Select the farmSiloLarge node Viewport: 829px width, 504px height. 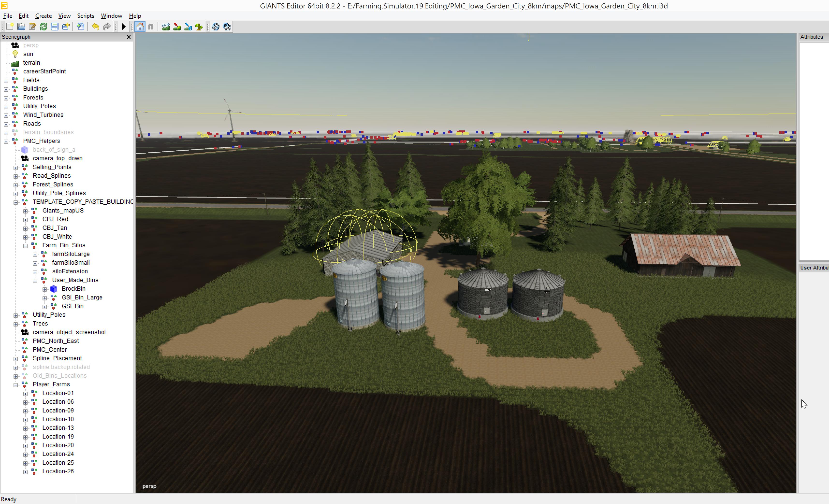71,254
